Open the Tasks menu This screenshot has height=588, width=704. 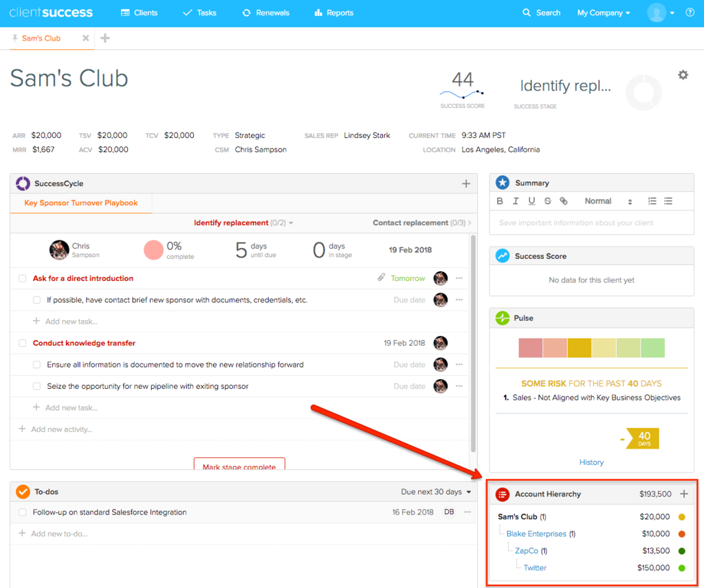(x=200, y=12)
